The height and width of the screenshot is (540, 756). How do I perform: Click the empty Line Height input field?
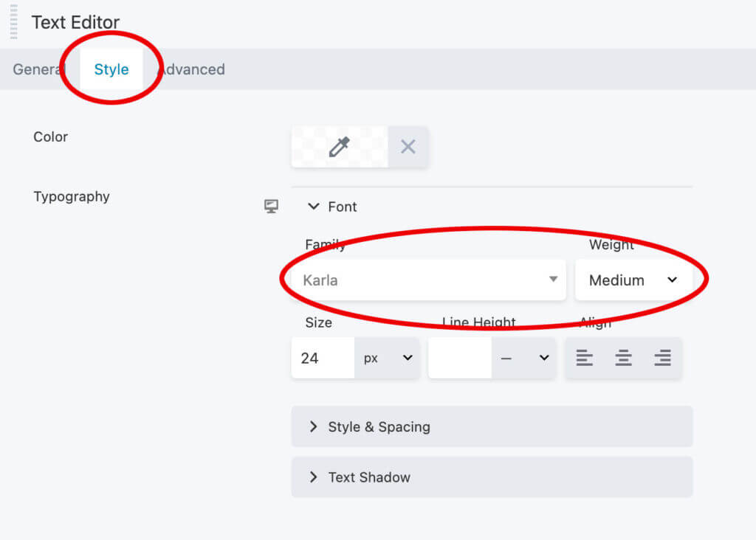(459, 358)
